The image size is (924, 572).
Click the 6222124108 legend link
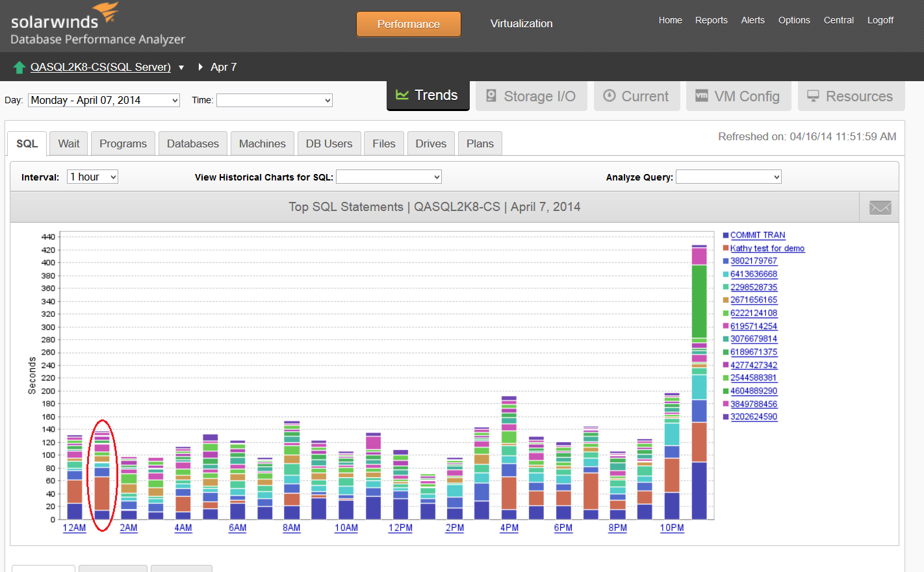[x=754, y=313]
